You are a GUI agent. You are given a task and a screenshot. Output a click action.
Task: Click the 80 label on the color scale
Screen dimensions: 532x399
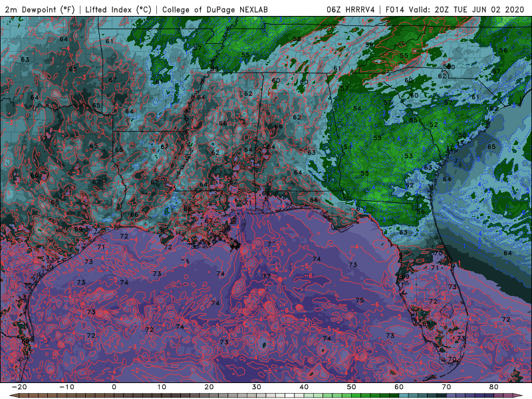coord(494,387)
